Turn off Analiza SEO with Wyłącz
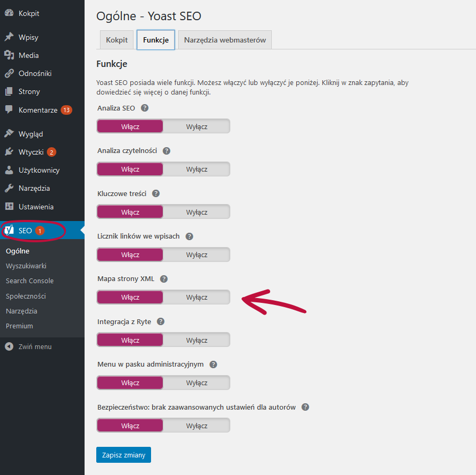 (197, 126)
